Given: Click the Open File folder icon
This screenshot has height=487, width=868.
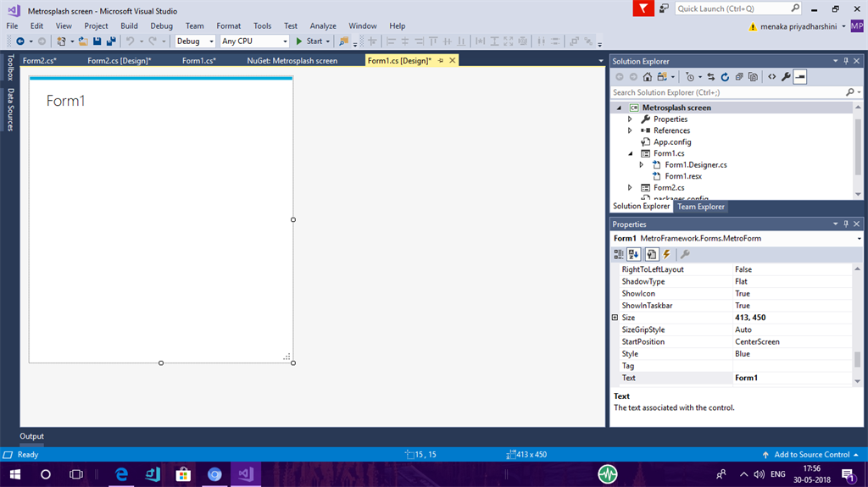Looking at the screenshot, I should tap(83, 41).
